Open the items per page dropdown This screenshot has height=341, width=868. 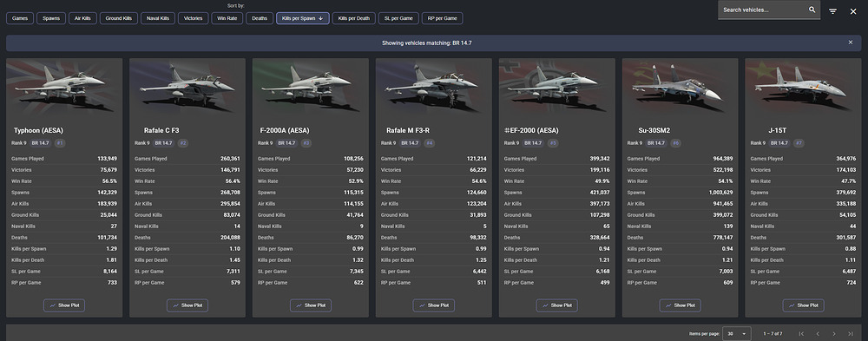coord(737,334)
